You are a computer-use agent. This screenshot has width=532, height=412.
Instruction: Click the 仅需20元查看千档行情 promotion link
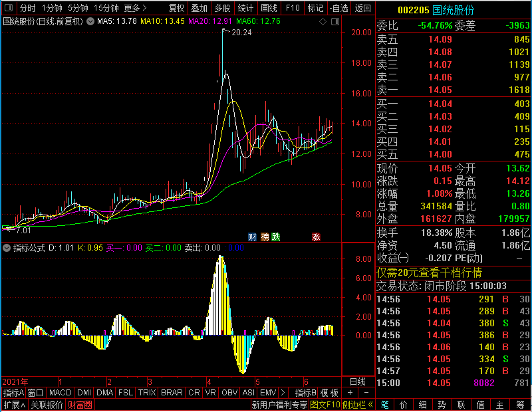429,272
